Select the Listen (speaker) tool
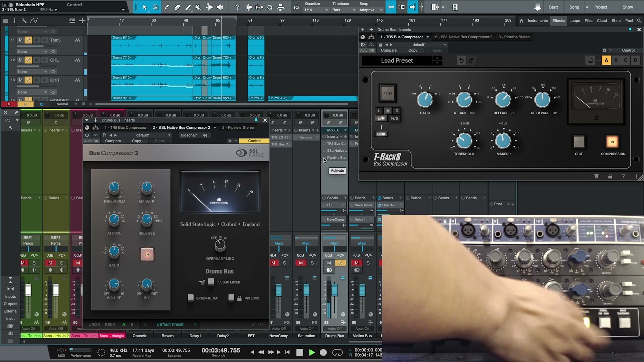The height and width of the screenshot is (362, 644). coord(220,7)
